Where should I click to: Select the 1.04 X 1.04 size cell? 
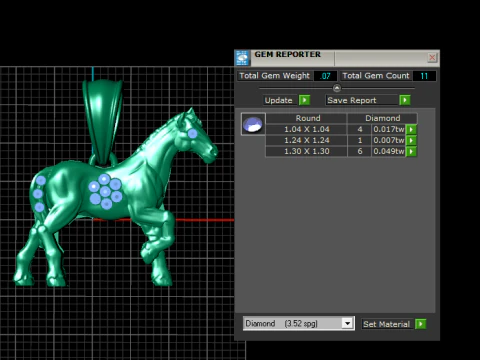307,129
